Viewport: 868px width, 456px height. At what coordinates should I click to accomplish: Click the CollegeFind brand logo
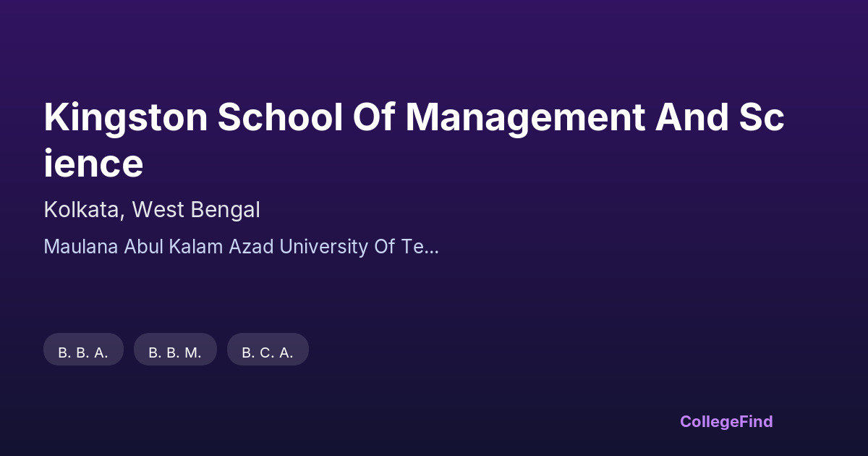[726, 421]
